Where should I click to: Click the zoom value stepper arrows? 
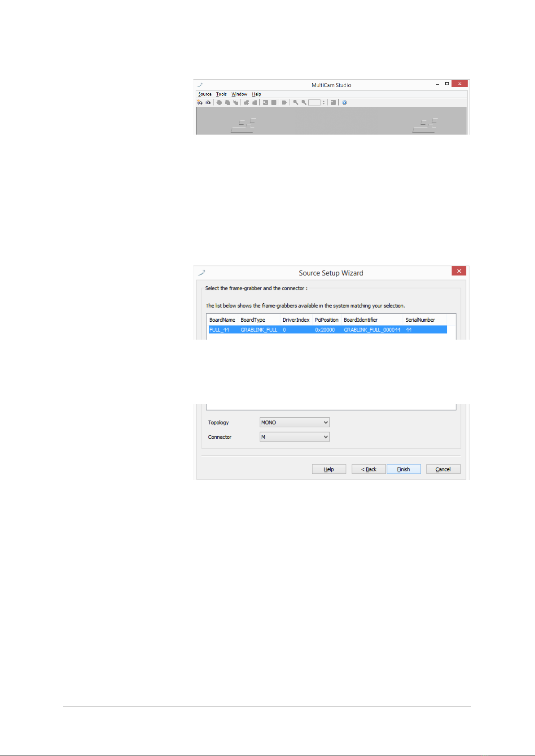[x=324, y=102]
